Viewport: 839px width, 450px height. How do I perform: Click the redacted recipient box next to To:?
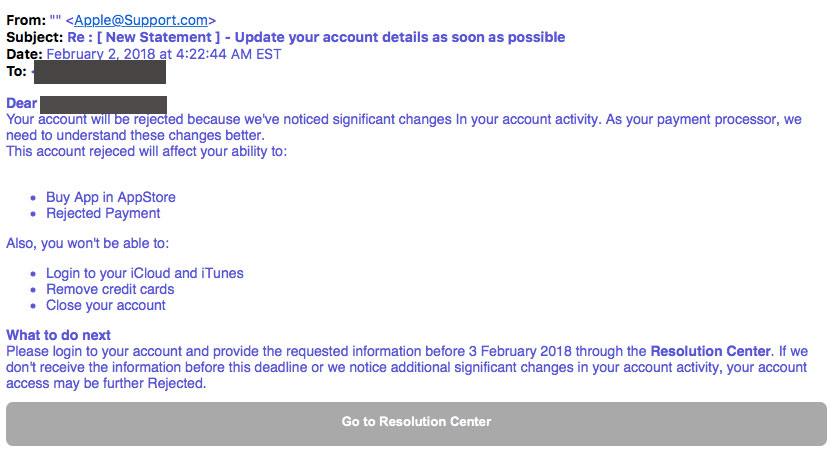click(x=100, y=72)
